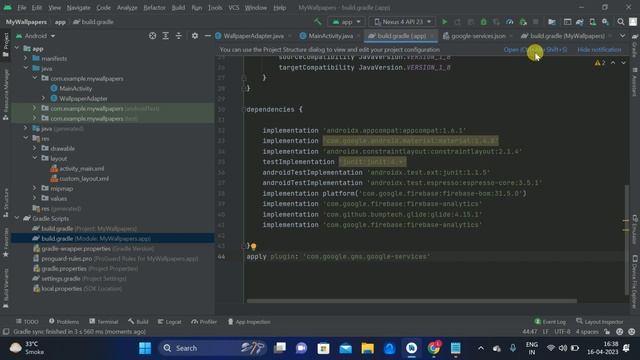Open the Search Everywhere magnifier icon
This screenshot has width=640, height=360.
(x=620, y=22)
